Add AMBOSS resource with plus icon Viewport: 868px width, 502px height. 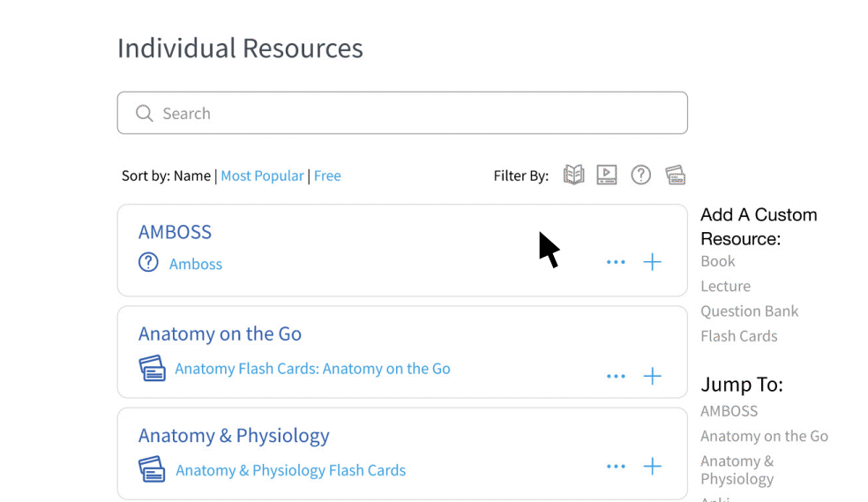[652, 262]
